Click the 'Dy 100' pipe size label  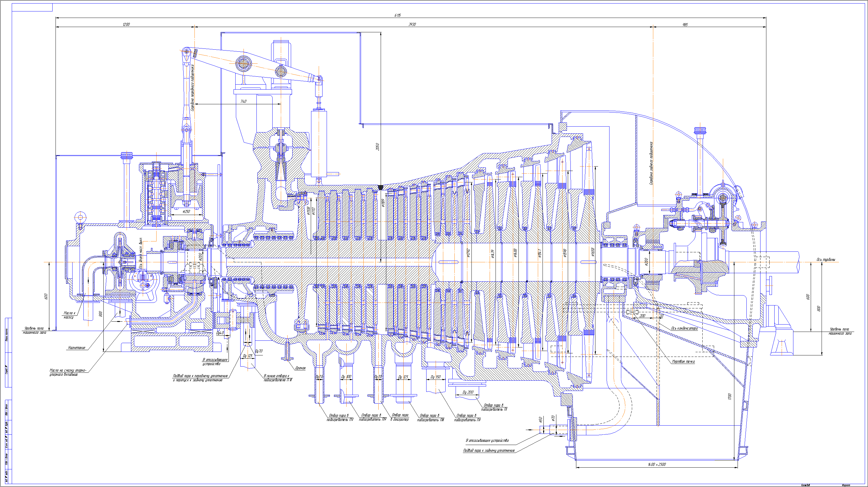click(x=346, y=377)
